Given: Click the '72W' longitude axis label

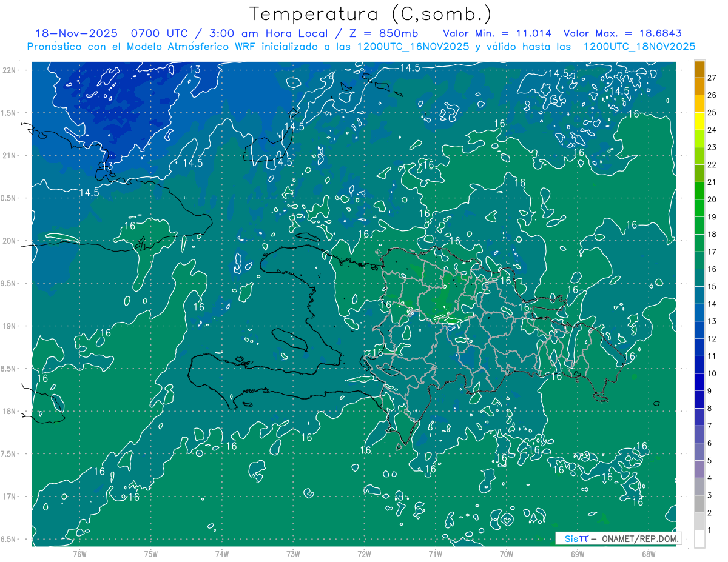Looking at the screenshot, I should coord(364,554).
